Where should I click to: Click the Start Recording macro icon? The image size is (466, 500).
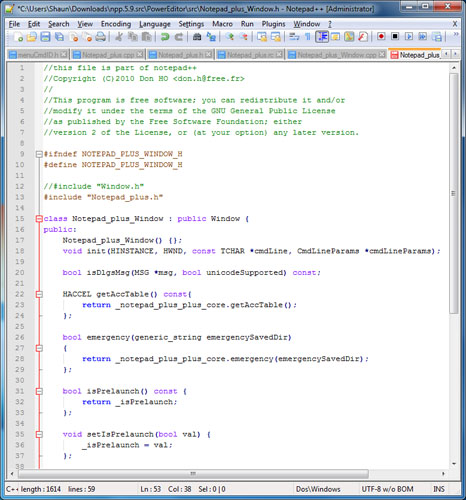pyautogui.click(x=381, y=37)
